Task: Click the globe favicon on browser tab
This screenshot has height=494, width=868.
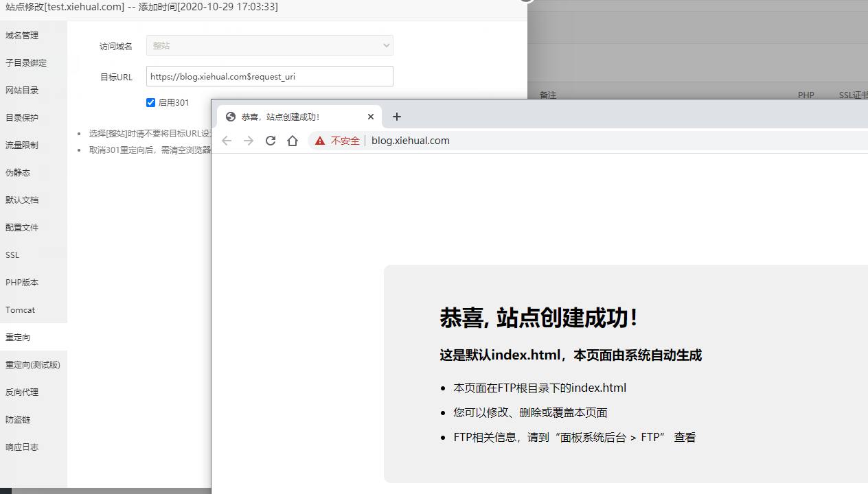Action: 231,117
